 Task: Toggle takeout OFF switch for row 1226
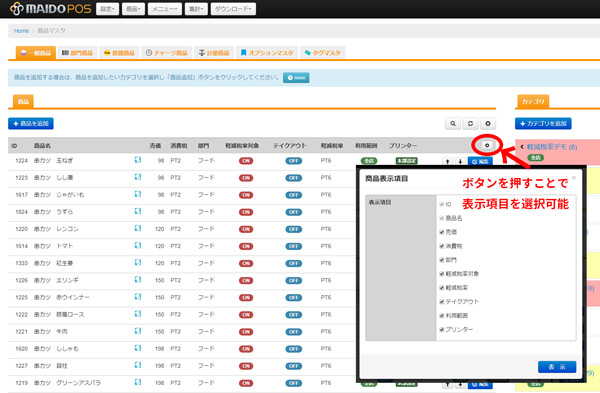(293, 280)
